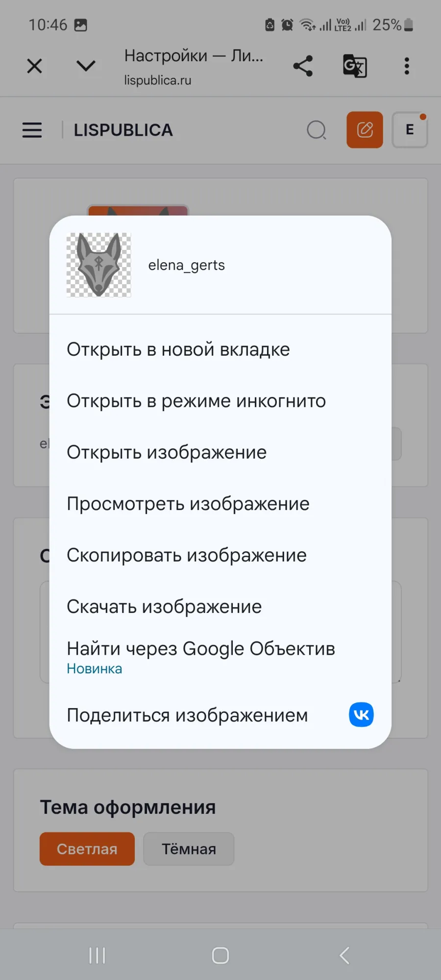Tap the search magnifier icon

[x=317, y=130]
